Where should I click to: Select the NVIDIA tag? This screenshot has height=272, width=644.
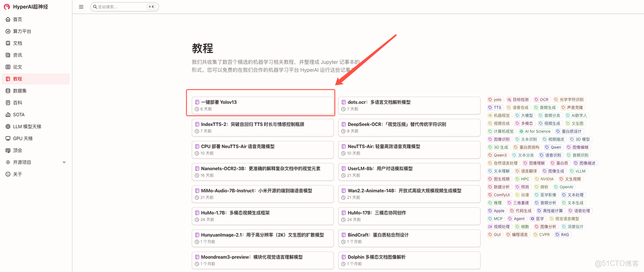(x=544, y=179)
